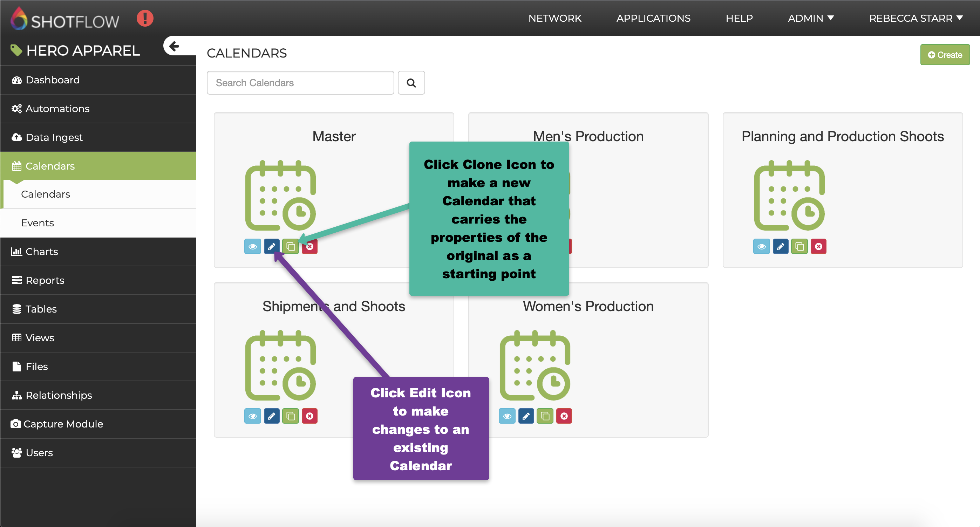Clone the Planning and Production Shoots calendar
Image resolution: width=980 pixels, height=527 pixels.
(x=799, y=246)
